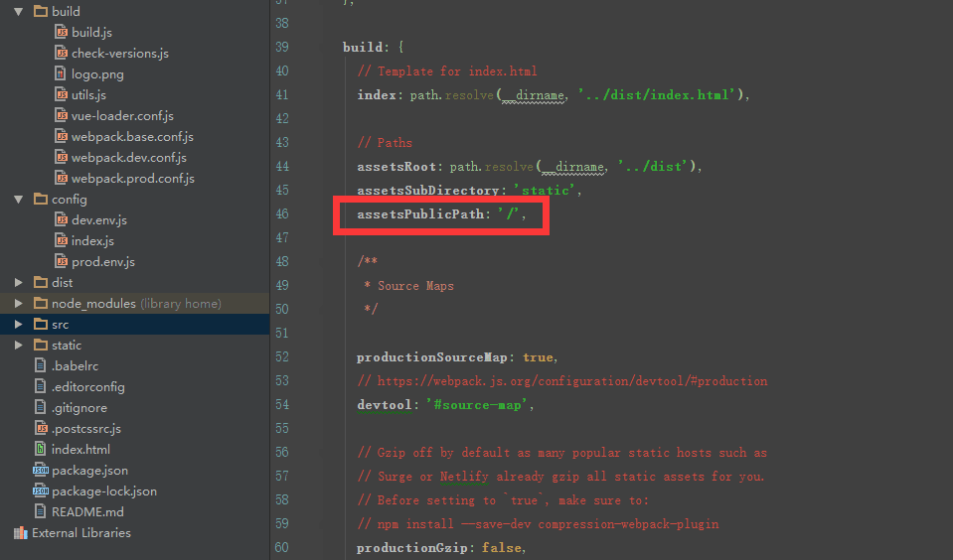Expand the src folder arrow

pyautogui.click(x=19, y=325)
